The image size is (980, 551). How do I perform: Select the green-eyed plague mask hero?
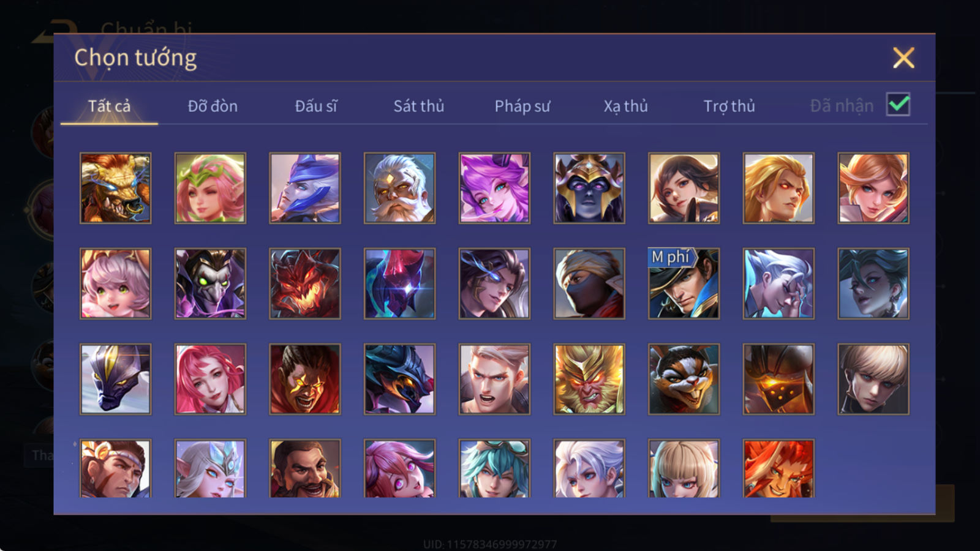(x=210, y=283)
